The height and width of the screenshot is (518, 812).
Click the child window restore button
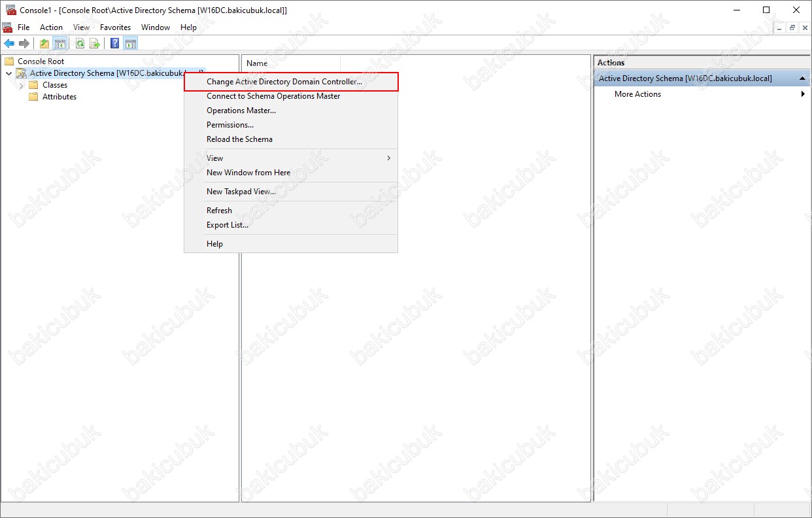(792, 27)
